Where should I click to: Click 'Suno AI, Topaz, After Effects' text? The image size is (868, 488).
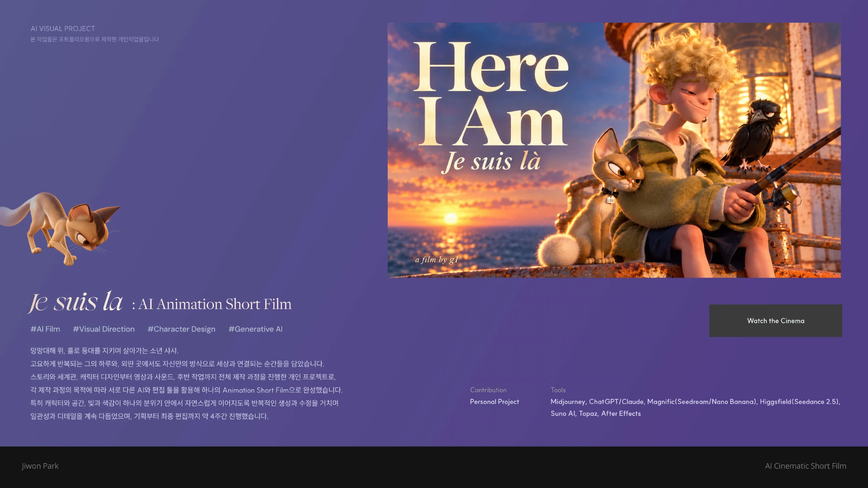click(596, 413)
